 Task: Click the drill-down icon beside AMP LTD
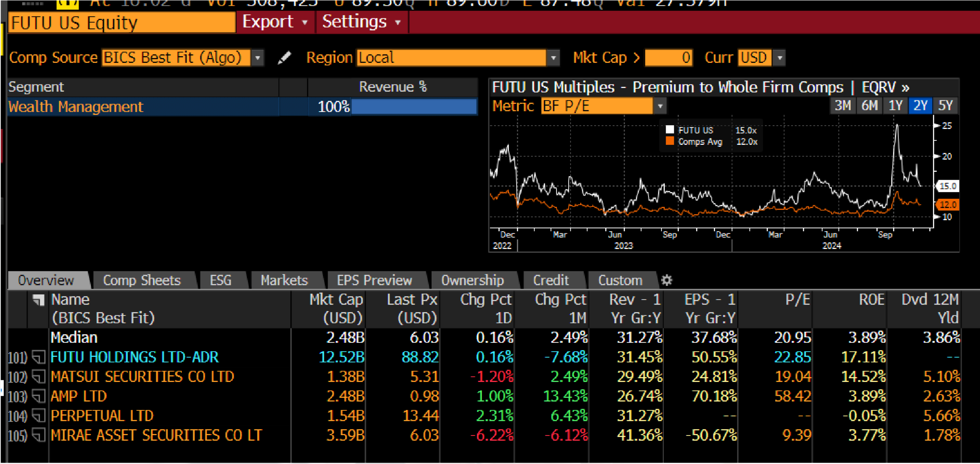[38, 396]
